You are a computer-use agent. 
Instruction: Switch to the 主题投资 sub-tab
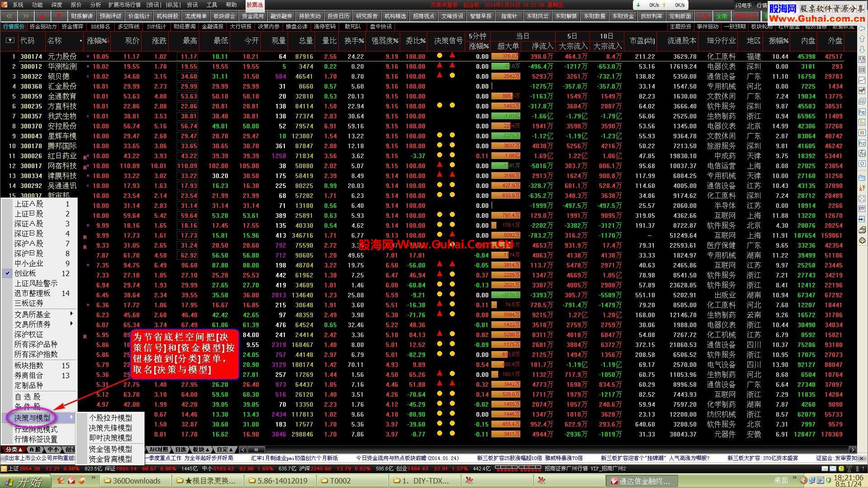click(680, 27)
